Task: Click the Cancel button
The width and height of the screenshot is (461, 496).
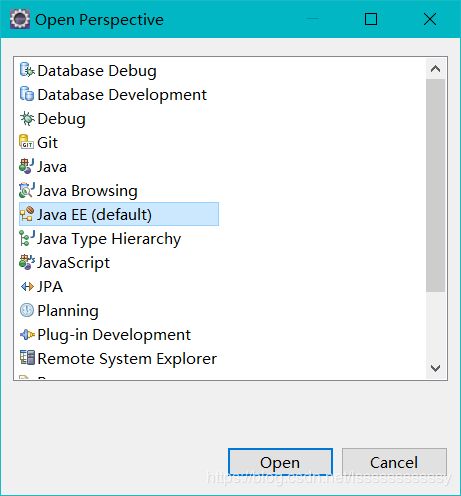Action: click(x=394, y=462)
